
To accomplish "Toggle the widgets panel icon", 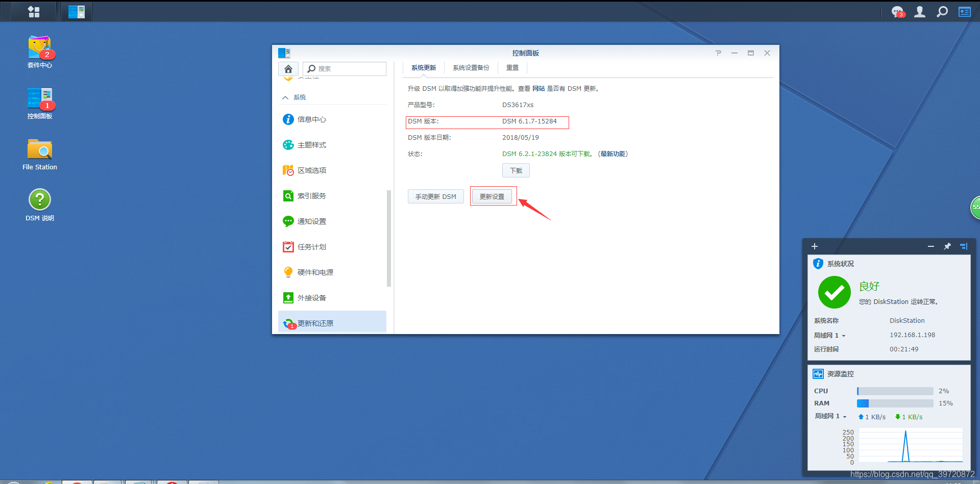I will click(965, 11).
